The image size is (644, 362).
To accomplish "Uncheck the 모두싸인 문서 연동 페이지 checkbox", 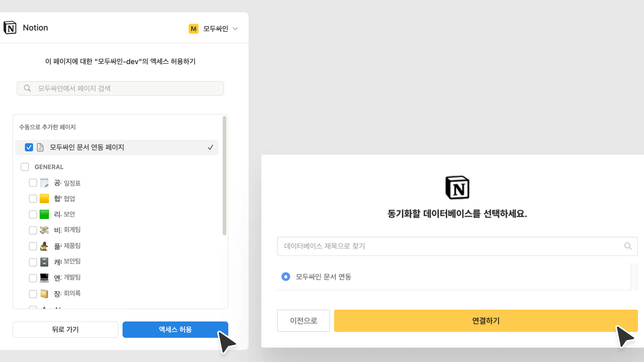I will (29, 147).
